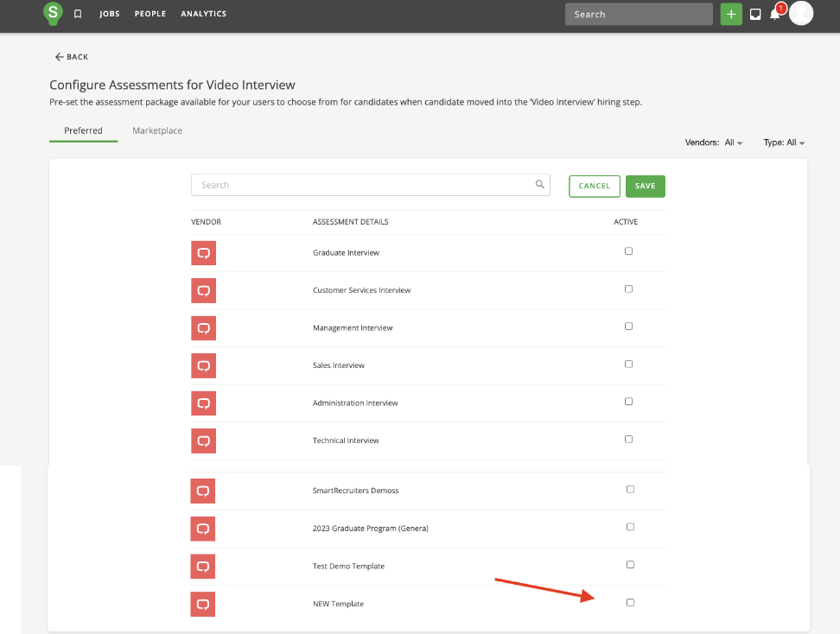Click vendor icon for NEW Template
The width and height of the screenshot is (840, 634).
(x=203, y=604)
